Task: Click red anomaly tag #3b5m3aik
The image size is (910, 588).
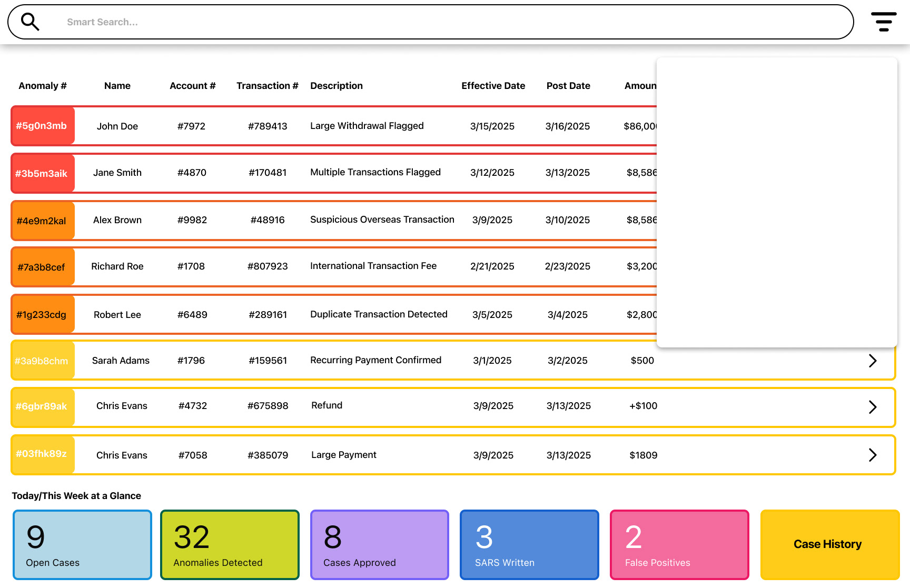Action: pyautogui.click(x=43, y=173)
